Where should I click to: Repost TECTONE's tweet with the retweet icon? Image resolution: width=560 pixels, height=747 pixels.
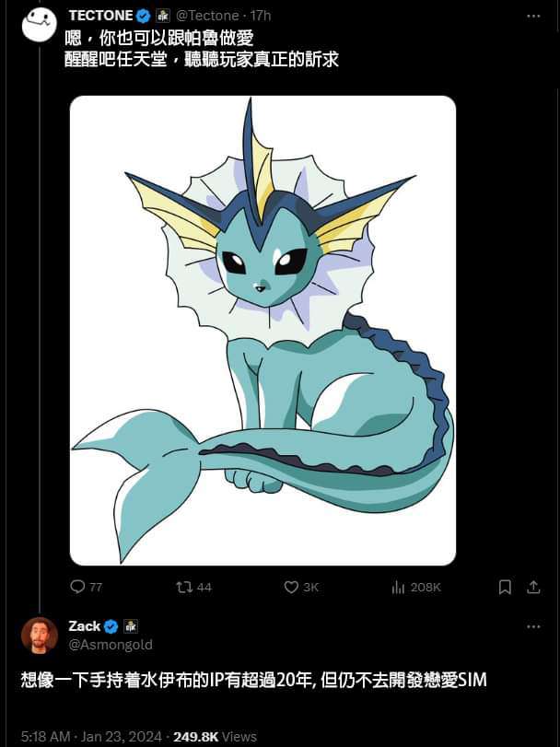[x=183, y=587]
